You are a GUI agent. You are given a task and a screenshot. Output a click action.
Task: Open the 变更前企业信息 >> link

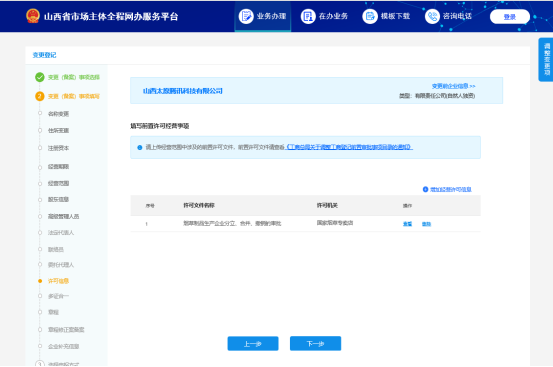pyautogui.click(x=454, y=86)
